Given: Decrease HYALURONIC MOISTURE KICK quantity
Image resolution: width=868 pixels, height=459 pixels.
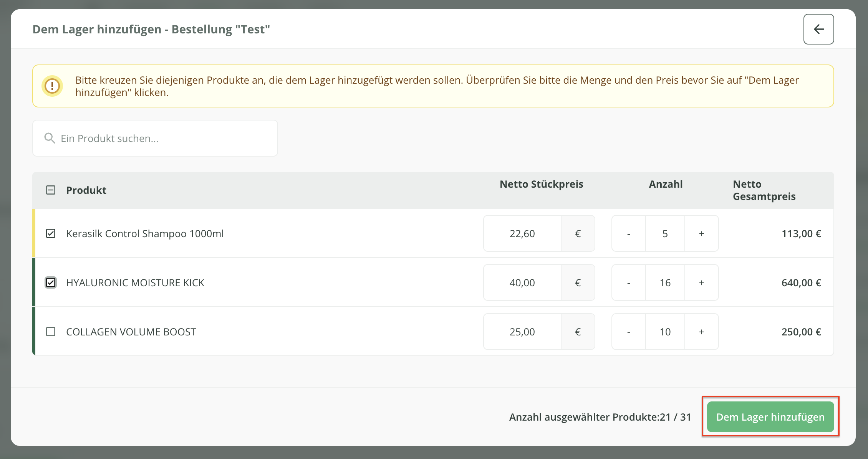Looking at the screenshot, I should pyautogui.click(x=629, y=282).
